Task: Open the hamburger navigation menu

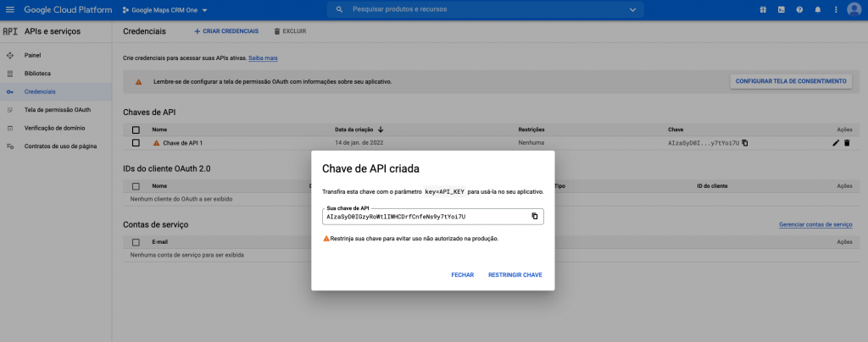Action: (9, 9)
